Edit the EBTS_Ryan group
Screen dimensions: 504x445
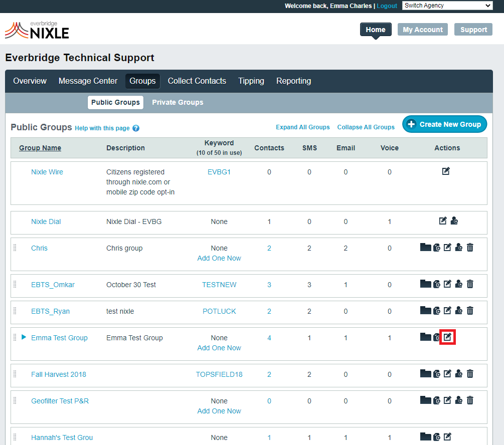(x=447, y=311)
